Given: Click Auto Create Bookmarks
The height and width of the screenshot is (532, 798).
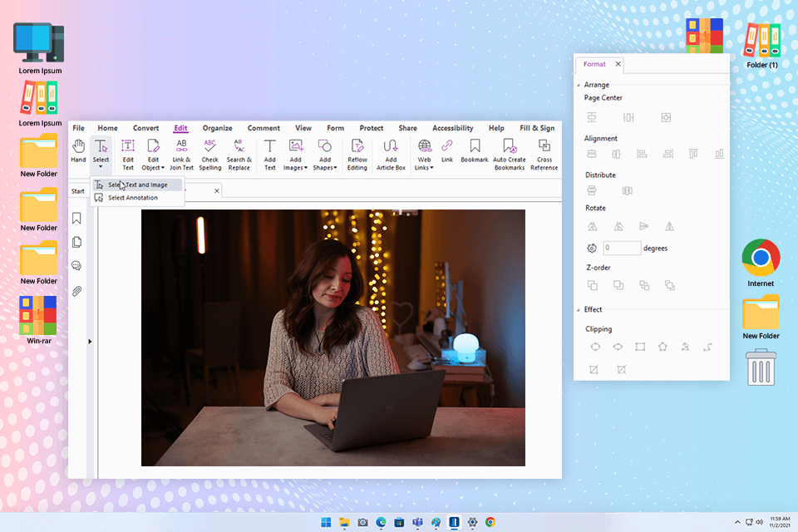Looking at the screenshot, I should (x=509, y=155).
